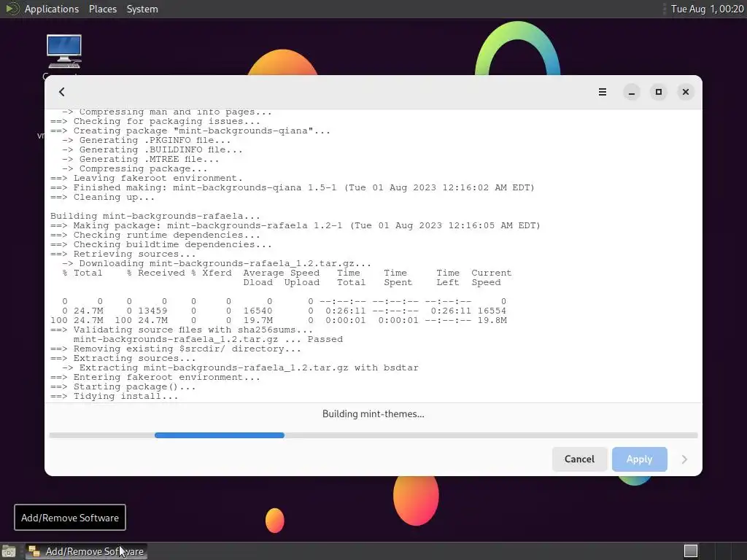747x560 pixels.
Task: Click 'Finished making: mint-backgrounds-qiana 1.5-1' line
Action: (293, 187)
